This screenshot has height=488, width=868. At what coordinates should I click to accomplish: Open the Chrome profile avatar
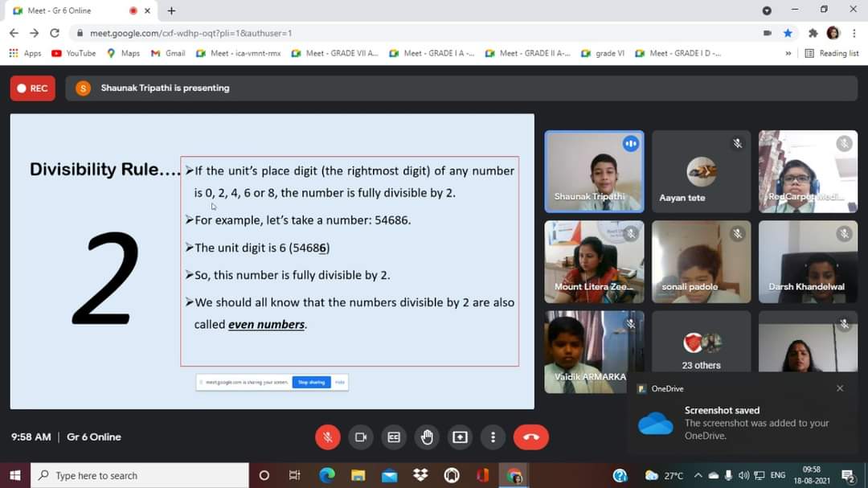click(833, 33)
